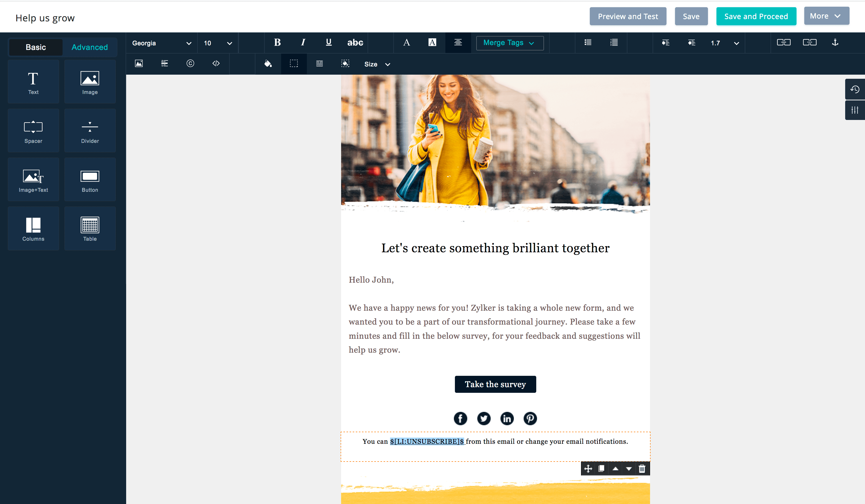Select the Text component
This screenshot has height=504, width=865.
click(33, 82)
